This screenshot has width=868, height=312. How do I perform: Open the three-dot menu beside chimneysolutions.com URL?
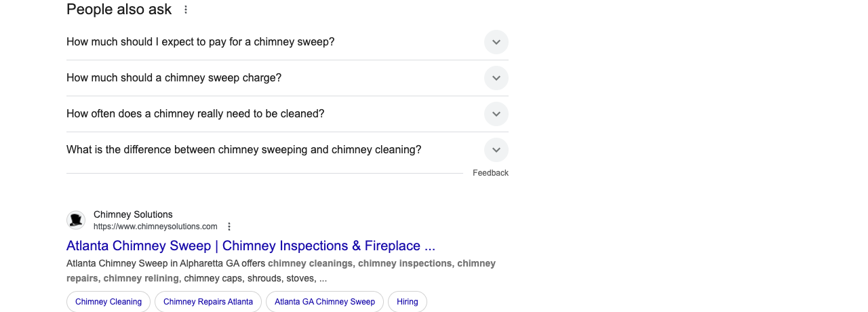click(229, 227)
